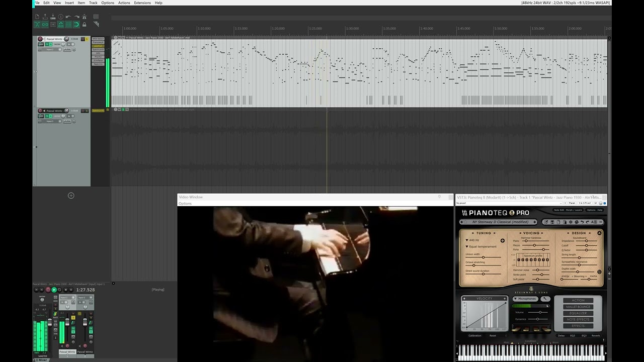
Task: Click Pianoteq A/B compare icon
Action: tap(594, 222)
